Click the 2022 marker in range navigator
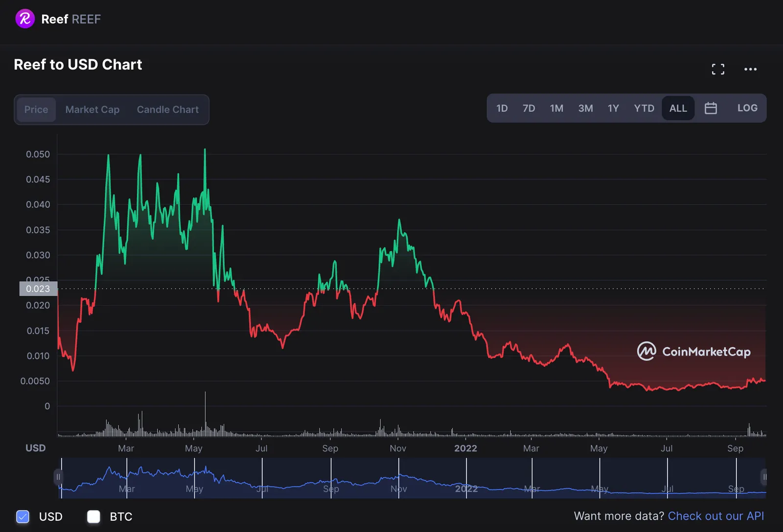Image resolution: width=783 pixels, height=532 pixels. tap(466, 488)
